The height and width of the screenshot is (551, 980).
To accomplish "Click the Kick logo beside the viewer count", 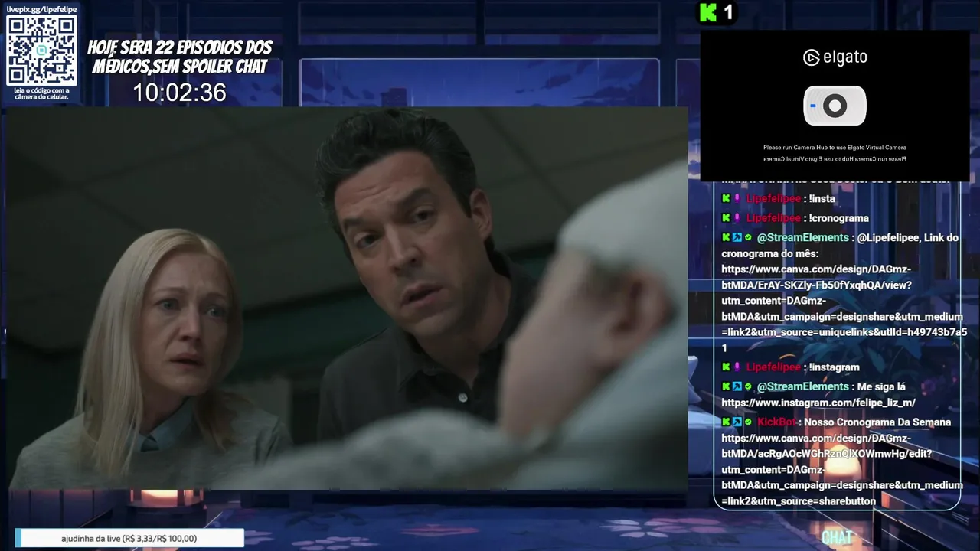I will [x=709, y=12].
